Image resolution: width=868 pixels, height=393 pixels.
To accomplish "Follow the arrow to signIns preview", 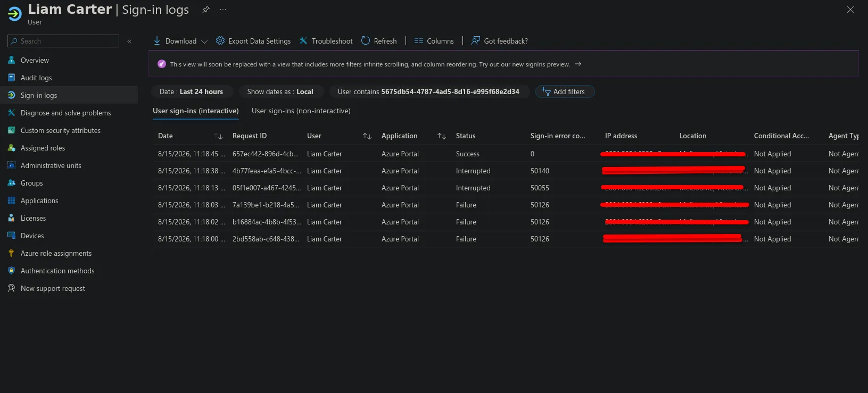I will tap(578, 64).
